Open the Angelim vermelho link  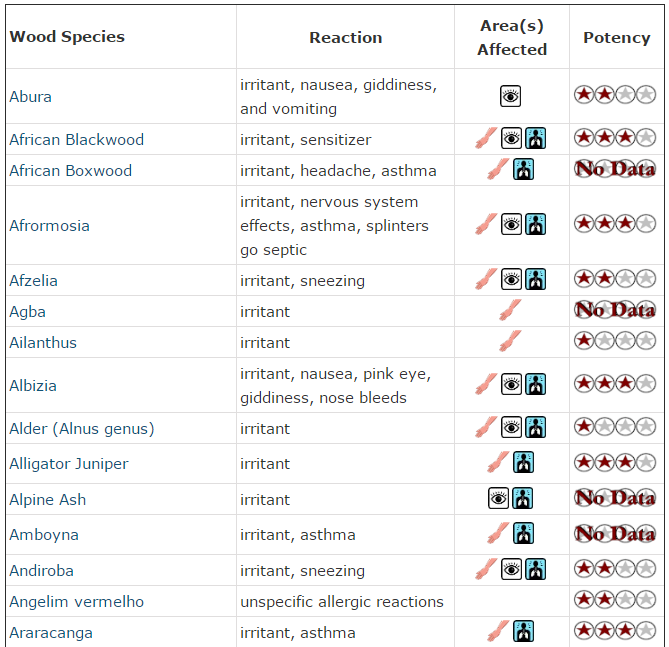tap(77, 601)
